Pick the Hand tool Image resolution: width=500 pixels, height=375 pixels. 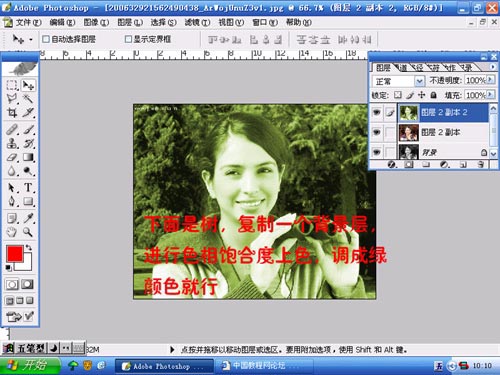point(12,232)
